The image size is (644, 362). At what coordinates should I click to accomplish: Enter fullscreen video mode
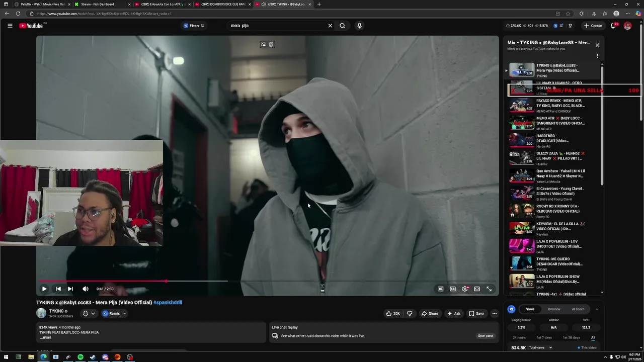click(x=489, y=289)
